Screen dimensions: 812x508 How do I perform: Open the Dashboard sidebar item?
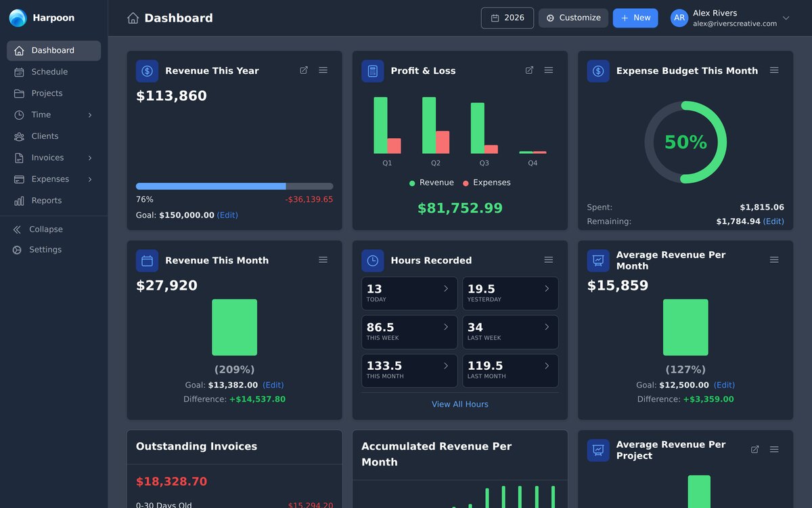(54, 51)
